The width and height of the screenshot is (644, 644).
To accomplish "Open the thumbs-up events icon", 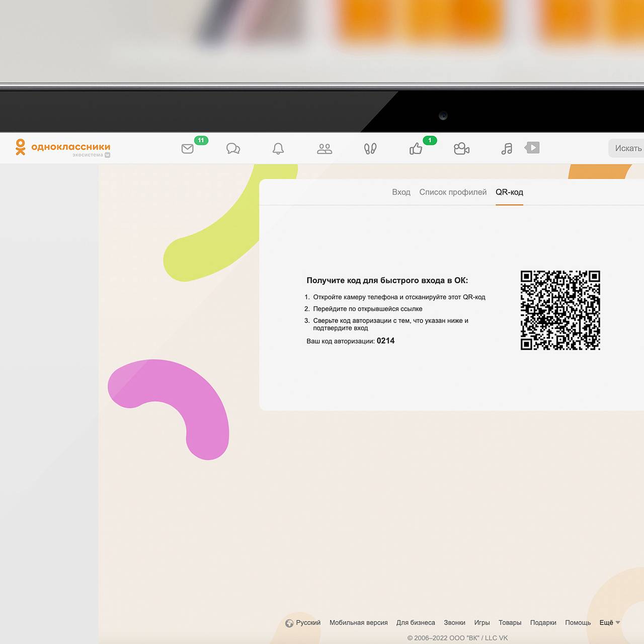I will [416, 148].
